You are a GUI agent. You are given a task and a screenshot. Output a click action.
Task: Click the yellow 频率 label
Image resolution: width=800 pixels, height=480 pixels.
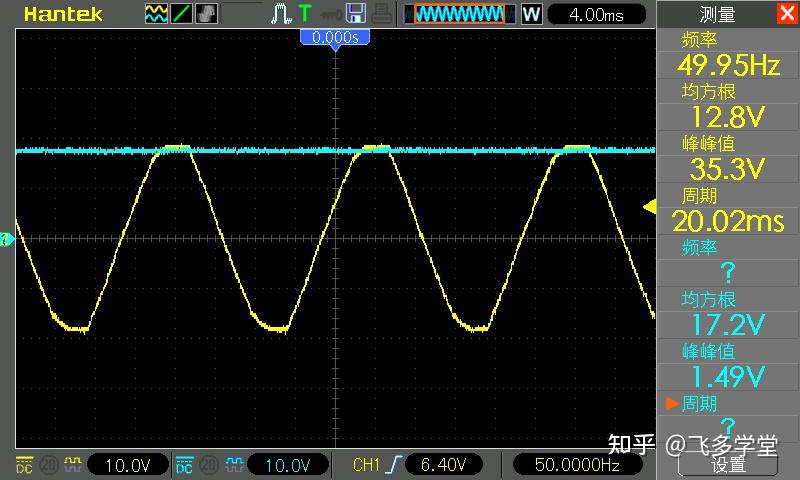coord(699,40)
